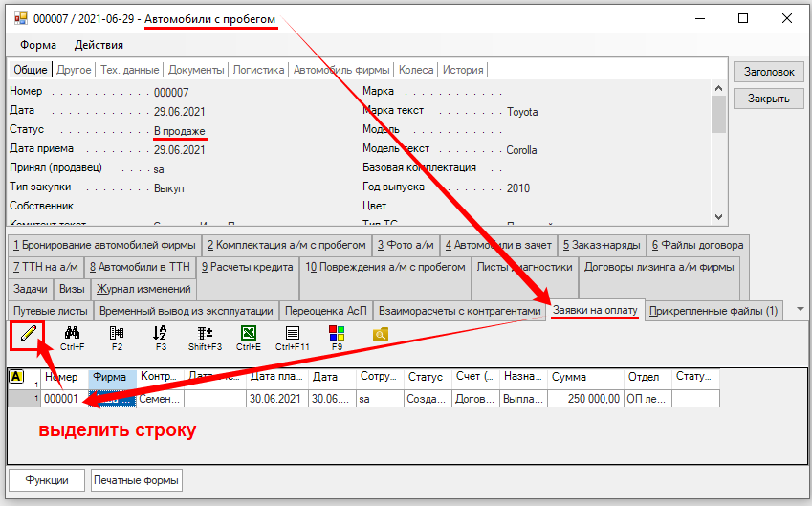Click the yellow folder search icon

pos(381,334)
